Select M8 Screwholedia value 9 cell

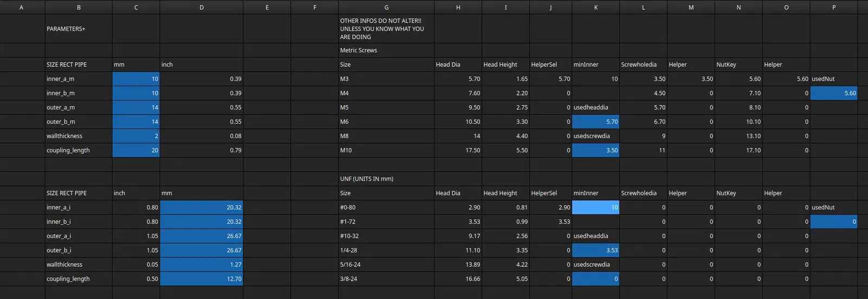click(x=643, y=136)
